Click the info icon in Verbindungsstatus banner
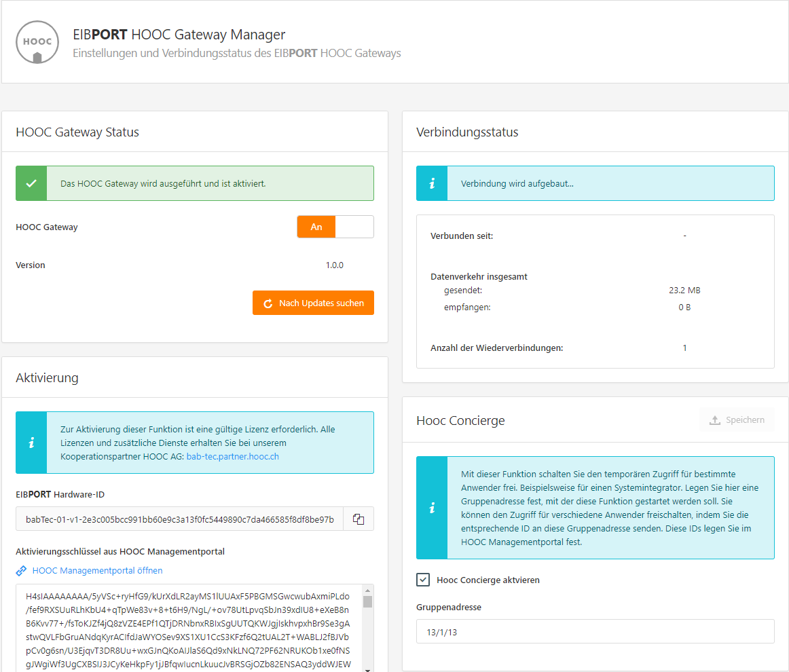 click(x=432, y=183)
